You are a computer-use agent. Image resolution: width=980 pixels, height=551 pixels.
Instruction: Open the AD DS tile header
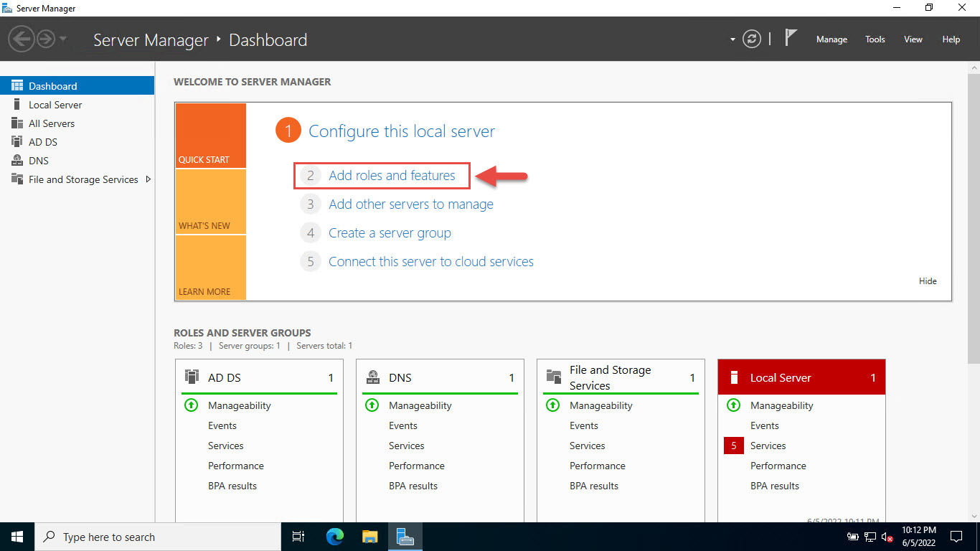click(260, 377)
